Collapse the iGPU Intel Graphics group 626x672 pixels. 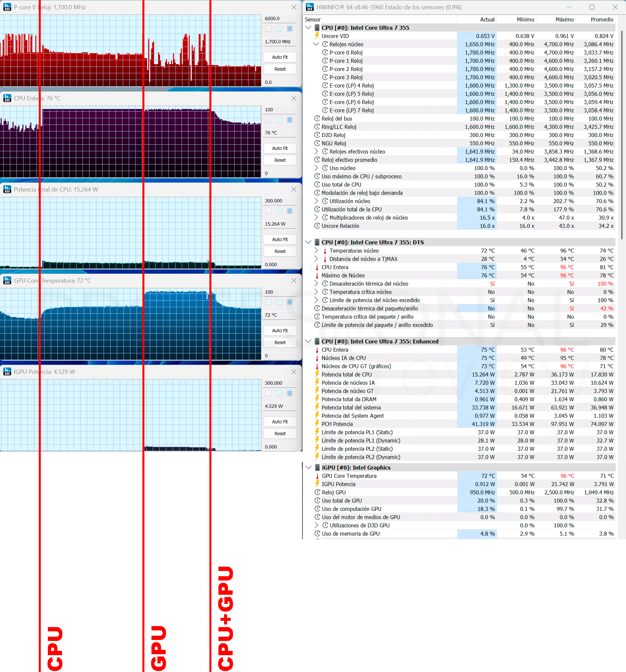click(309, 468)
